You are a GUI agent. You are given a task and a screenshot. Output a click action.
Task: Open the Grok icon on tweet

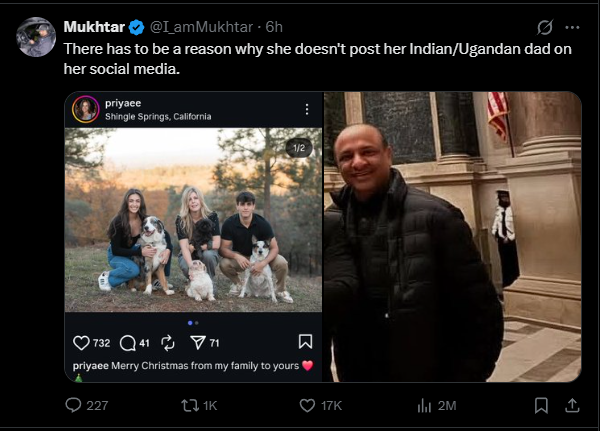coord(545,27)
